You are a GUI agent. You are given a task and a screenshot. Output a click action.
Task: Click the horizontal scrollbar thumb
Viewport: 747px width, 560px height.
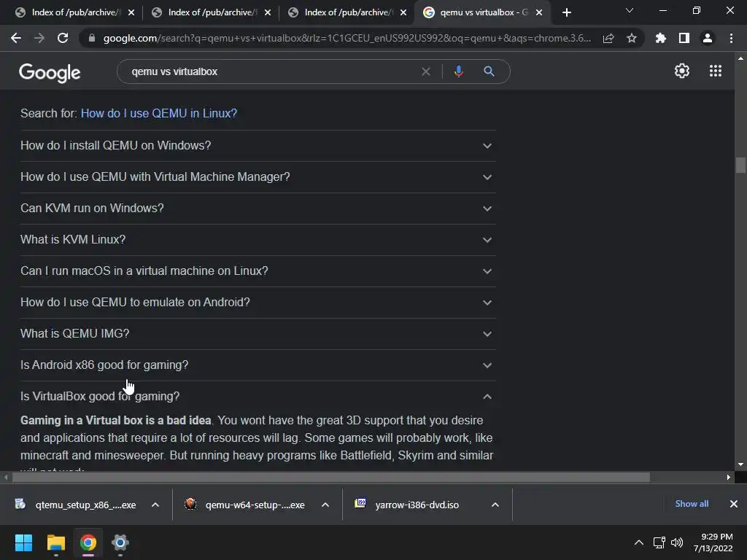tap(331, 477)
